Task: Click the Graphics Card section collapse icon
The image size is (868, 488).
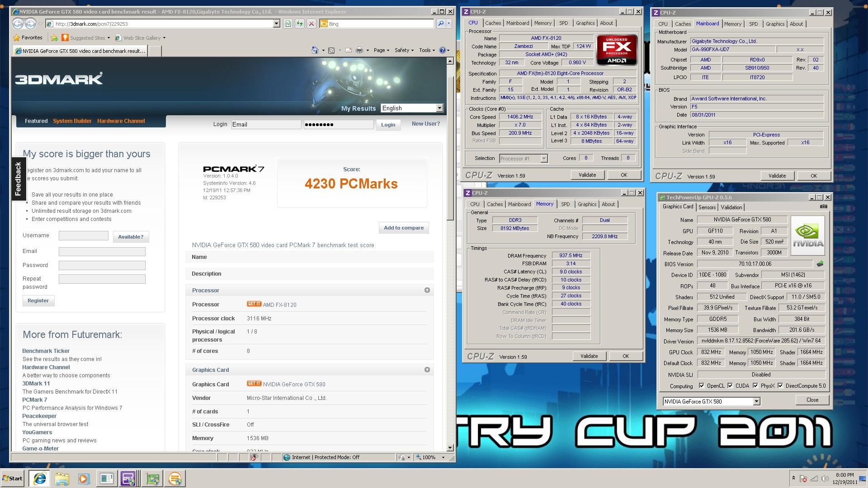Action: point(427,370)
